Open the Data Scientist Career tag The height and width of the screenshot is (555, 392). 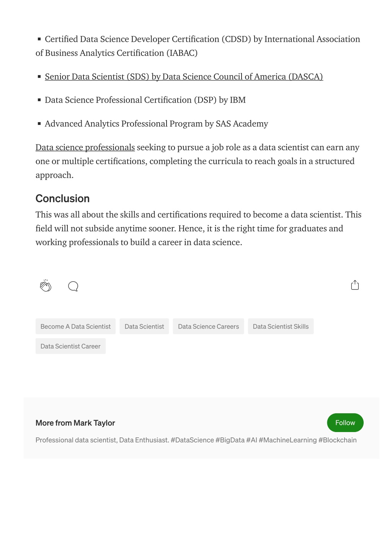pyautogui.click(x=70, y=346)
